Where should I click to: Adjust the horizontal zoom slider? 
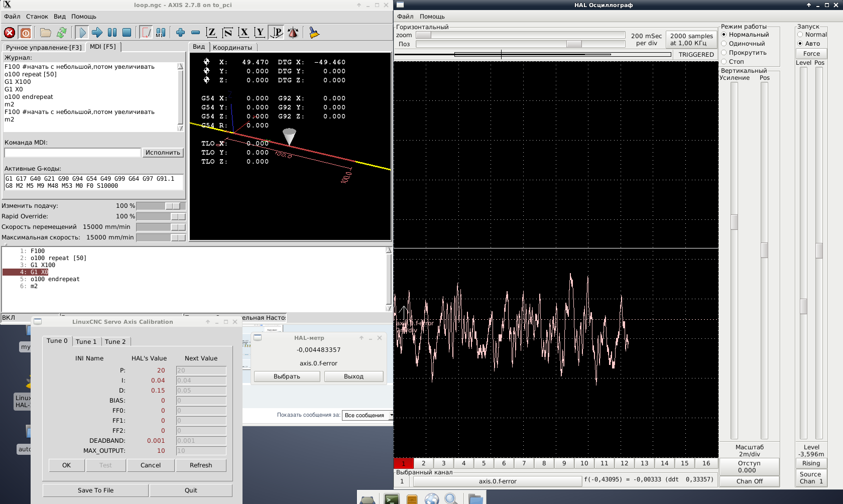pyautogui.click(x=423, y=35)
